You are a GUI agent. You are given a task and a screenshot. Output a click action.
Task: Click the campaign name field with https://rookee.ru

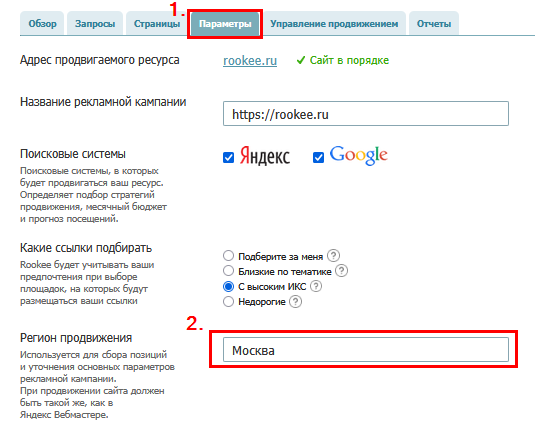(366, 114)
